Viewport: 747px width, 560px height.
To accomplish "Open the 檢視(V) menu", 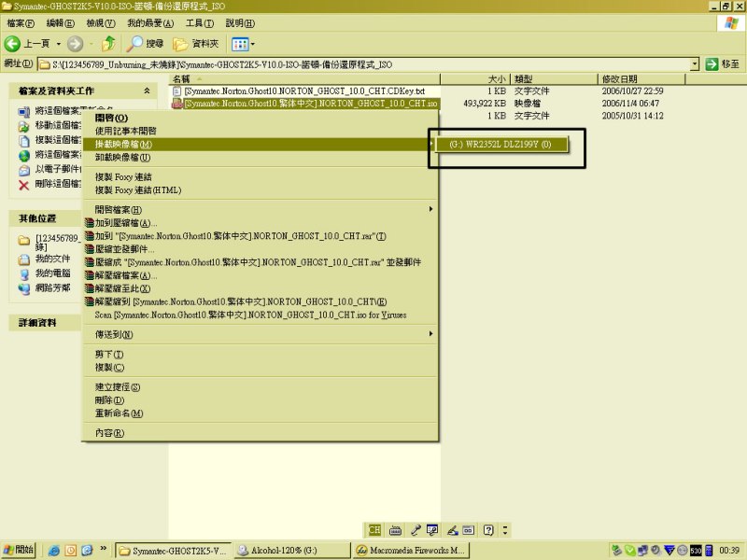I will [x=101, y=22].
